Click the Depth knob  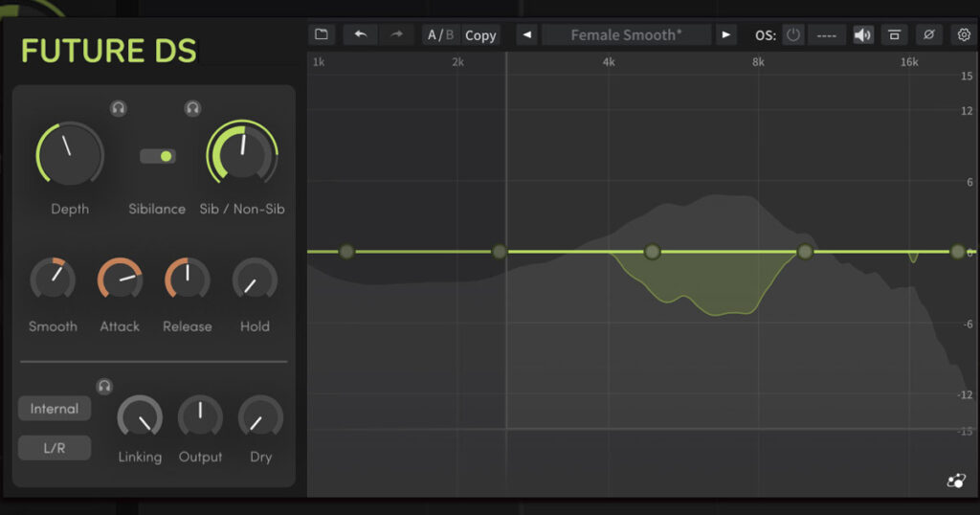coord(70,153)
